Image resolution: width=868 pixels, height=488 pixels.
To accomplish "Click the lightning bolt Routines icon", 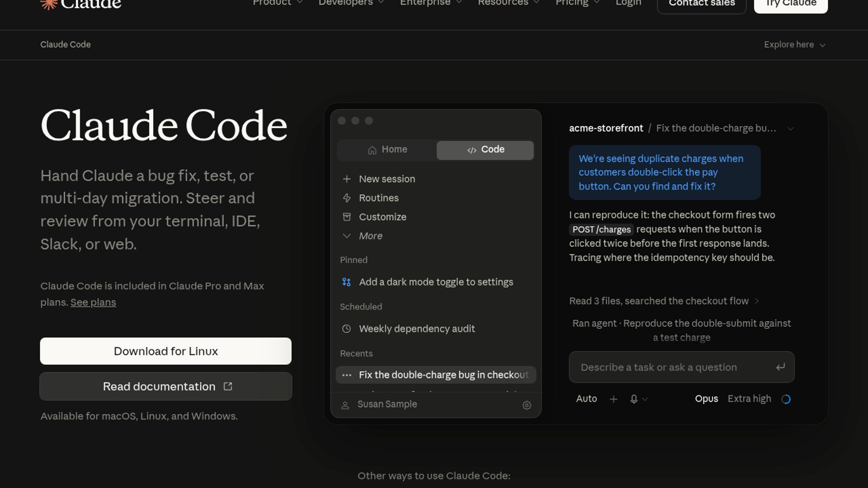I will [x=347, y=198].
